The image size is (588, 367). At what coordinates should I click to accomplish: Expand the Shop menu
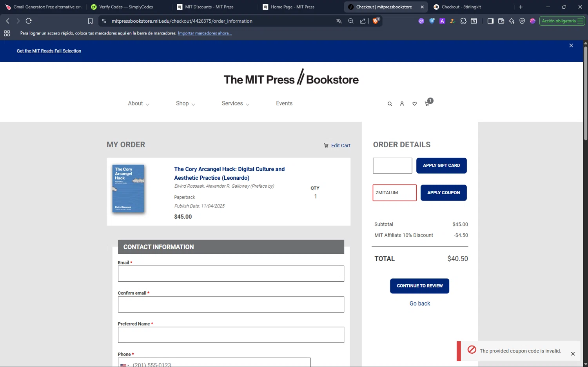pos(185,103)
